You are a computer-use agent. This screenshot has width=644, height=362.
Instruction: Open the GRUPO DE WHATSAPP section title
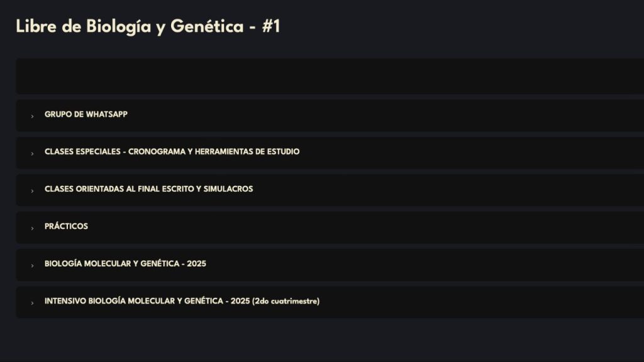tap(86, 114)
